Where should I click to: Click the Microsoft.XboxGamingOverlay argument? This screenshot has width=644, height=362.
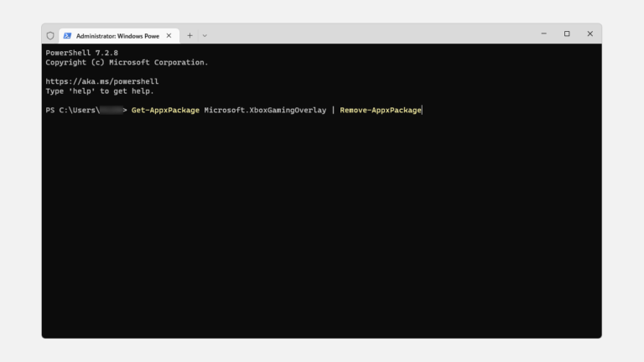pos(265,110)
